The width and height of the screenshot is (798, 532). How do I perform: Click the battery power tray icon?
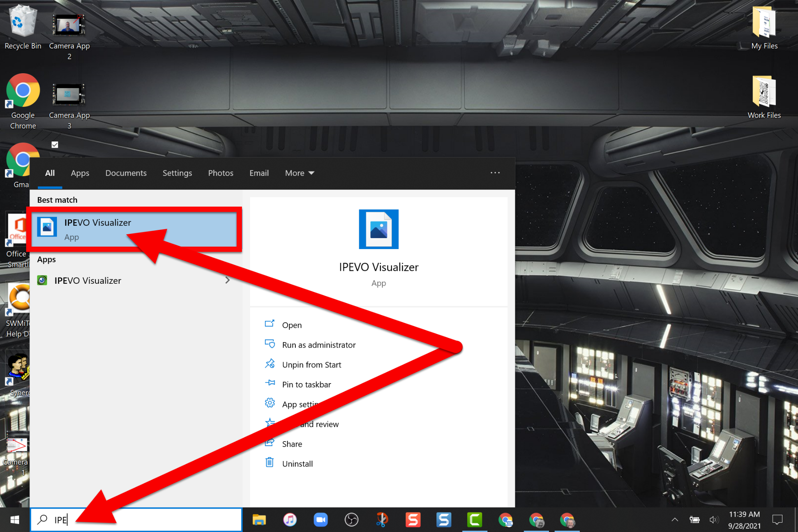(x=694, y=520)
